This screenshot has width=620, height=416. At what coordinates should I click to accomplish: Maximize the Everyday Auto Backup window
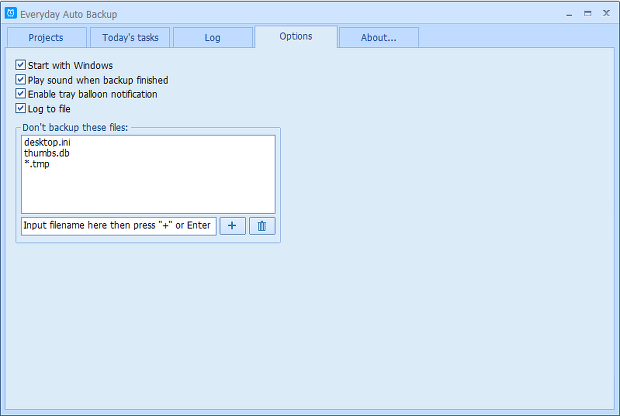(588, 13)
